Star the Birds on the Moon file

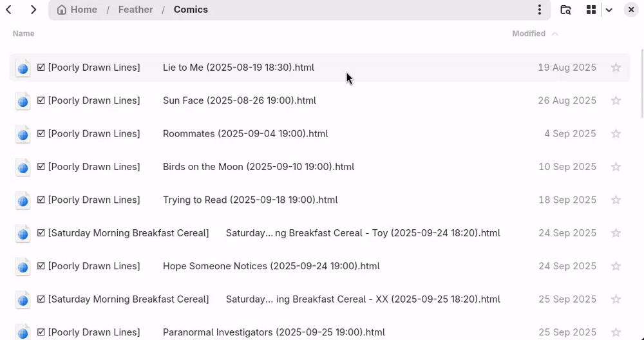[x=616, y=167]
